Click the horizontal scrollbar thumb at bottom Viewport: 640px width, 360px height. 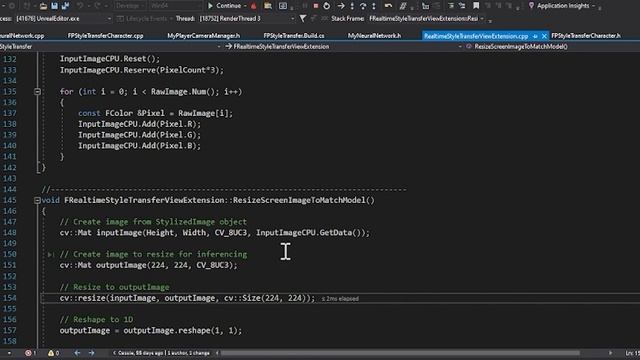click(x=400, y=353)
